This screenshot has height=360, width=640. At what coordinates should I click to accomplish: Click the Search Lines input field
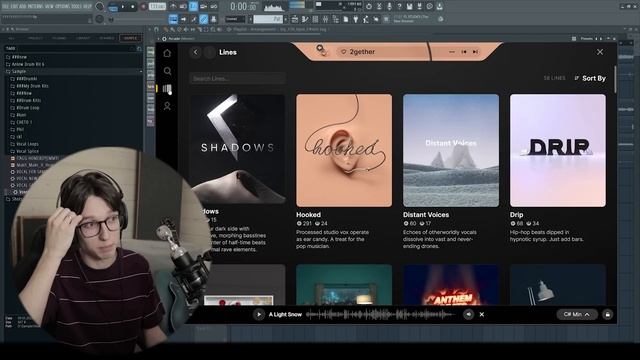coord(238,78)
